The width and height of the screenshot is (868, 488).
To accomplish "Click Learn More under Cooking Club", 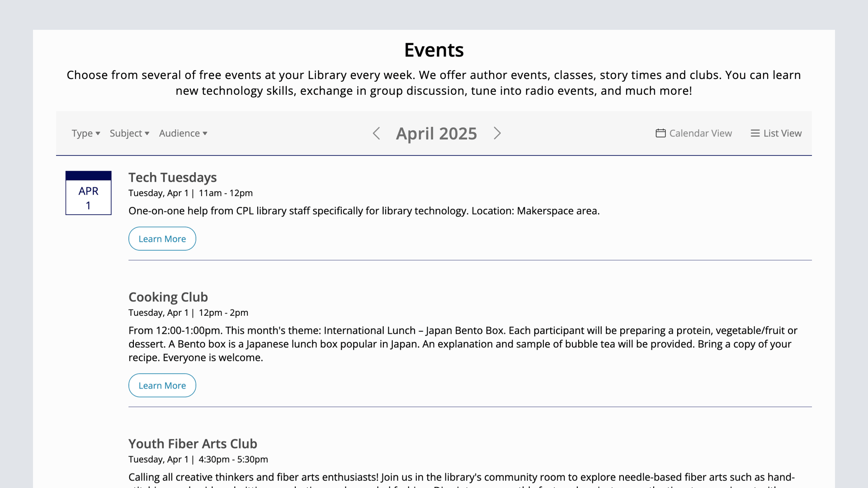I will click(162, 385).
